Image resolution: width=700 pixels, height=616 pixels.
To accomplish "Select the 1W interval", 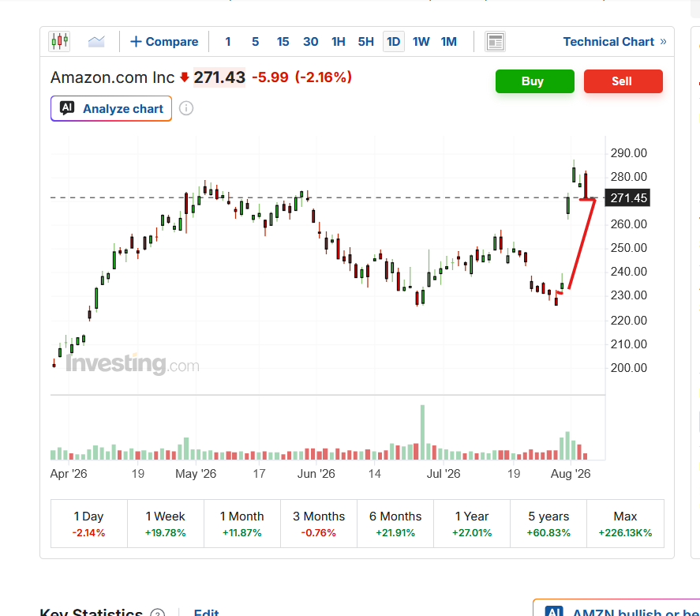I will click(421, 42).
